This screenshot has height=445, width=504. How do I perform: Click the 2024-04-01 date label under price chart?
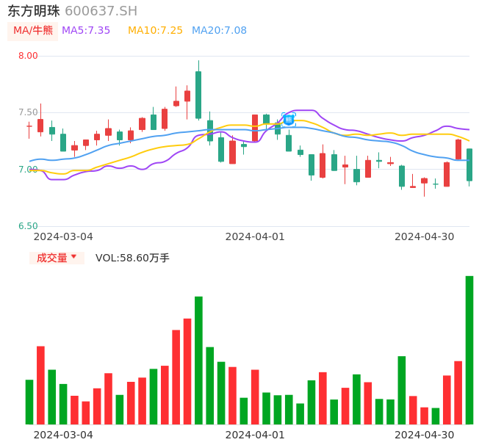tap(254, 236)
